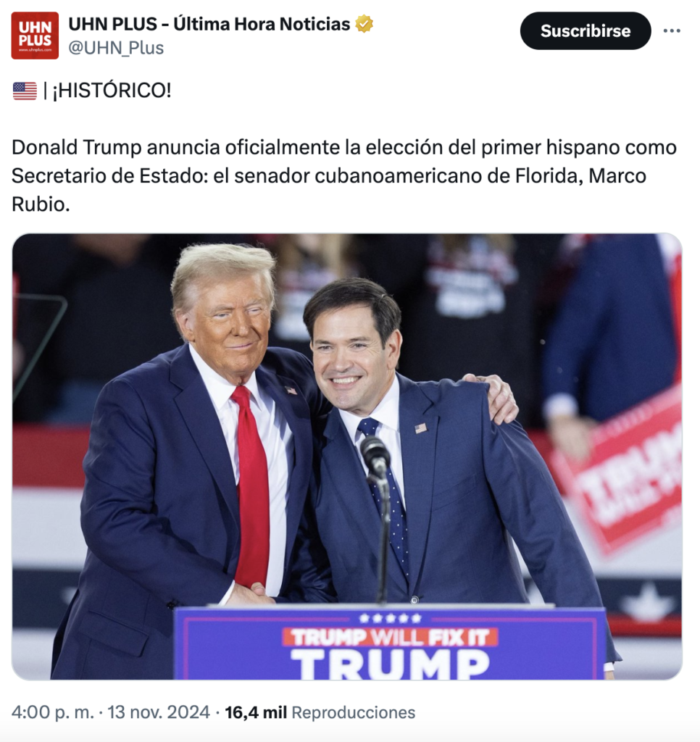Click the 16,4 mil Reproducciones count
This screenshot has width=700, height=742.
pyautogui.click(x=320, y=712)
